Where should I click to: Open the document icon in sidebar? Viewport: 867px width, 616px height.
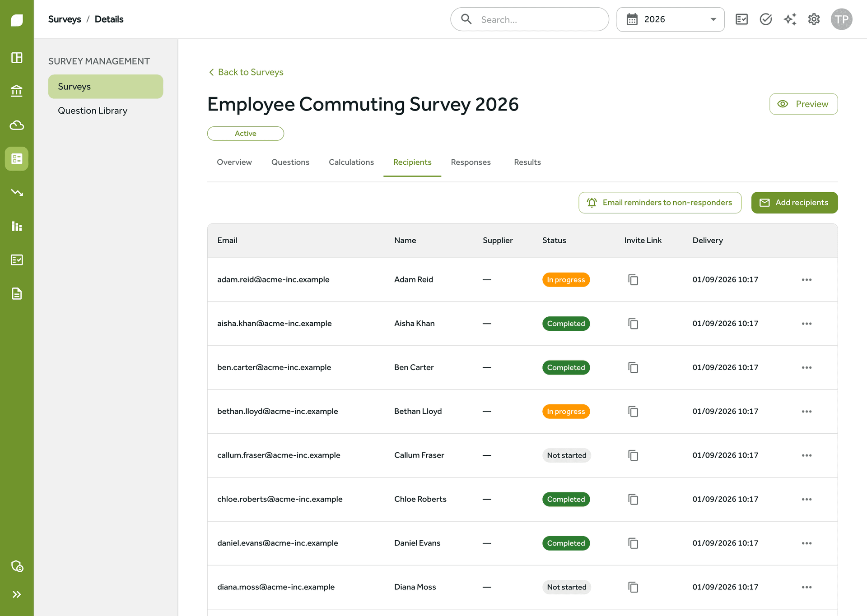pyautogui.click(x=17, y=294)
